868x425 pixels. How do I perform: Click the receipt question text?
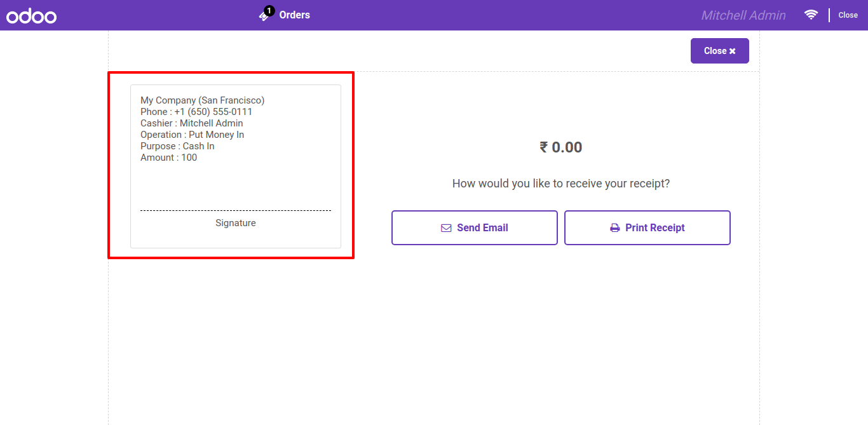click(561, 184)
